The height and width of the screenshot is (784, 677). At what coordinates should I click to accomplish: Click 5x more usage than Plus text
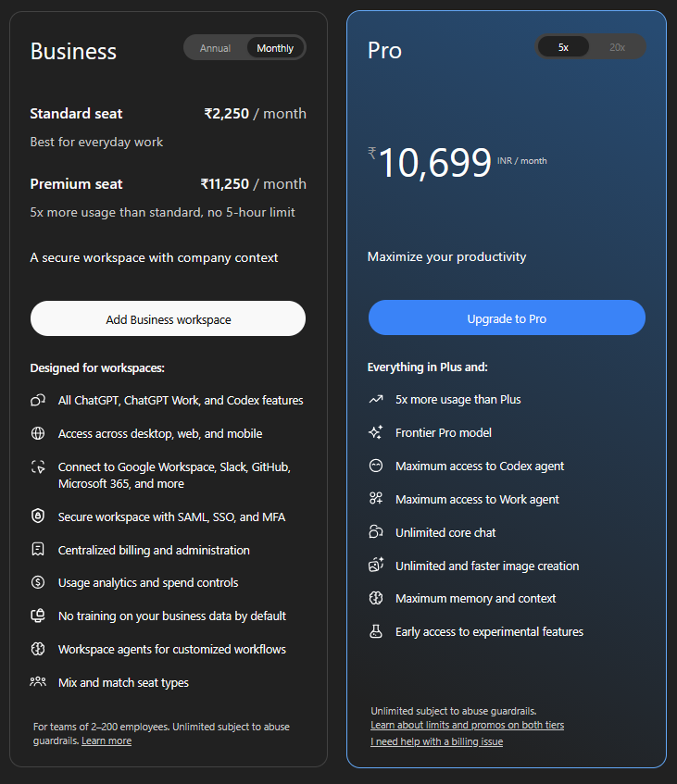[458, 400]
